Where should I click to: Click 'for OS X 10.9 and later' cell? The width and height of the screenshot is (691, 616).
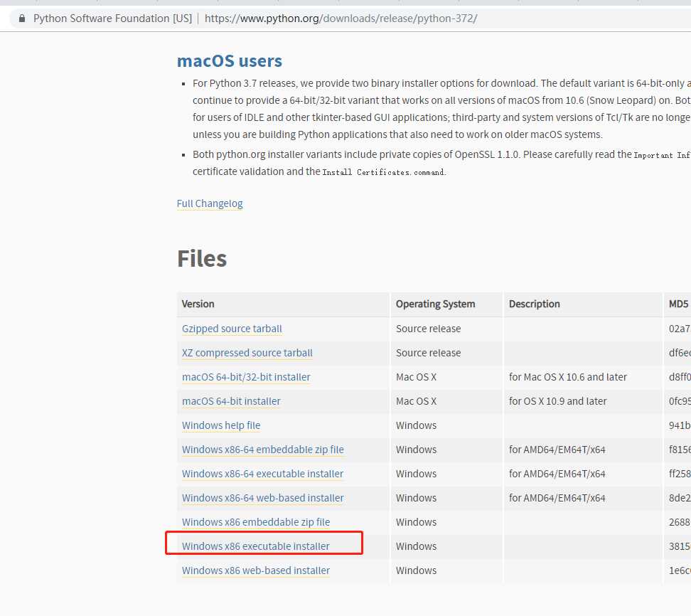[x=557, y=402]
